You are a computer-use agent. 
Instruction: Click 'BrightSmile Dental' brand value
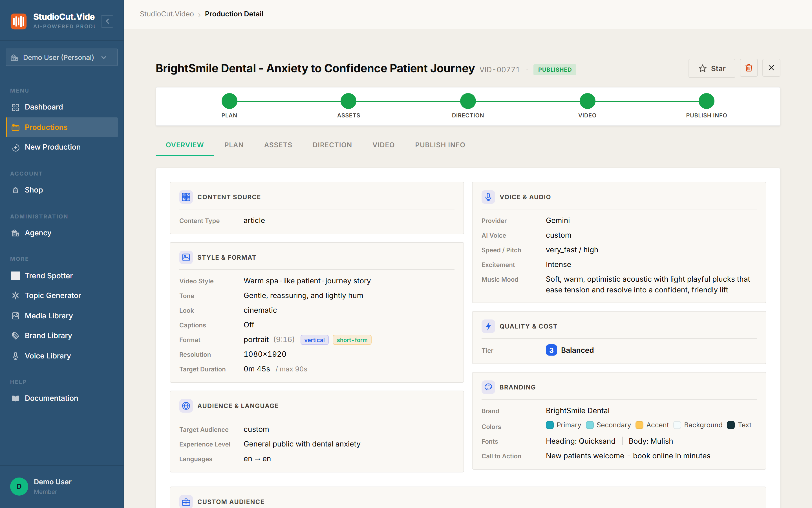[x=577, y=411]
